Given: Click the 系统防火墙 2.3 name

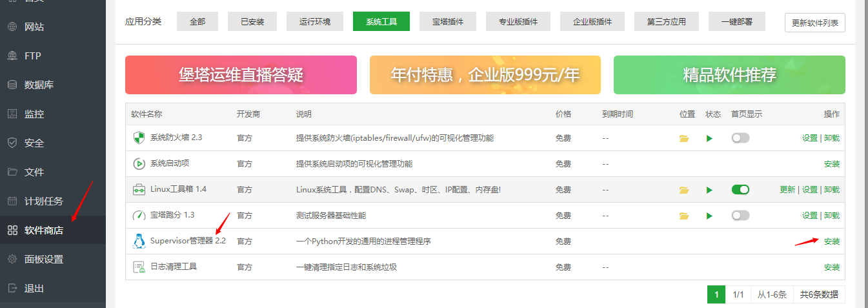Looking at the screenshot, I should click(x=176, y=138).
